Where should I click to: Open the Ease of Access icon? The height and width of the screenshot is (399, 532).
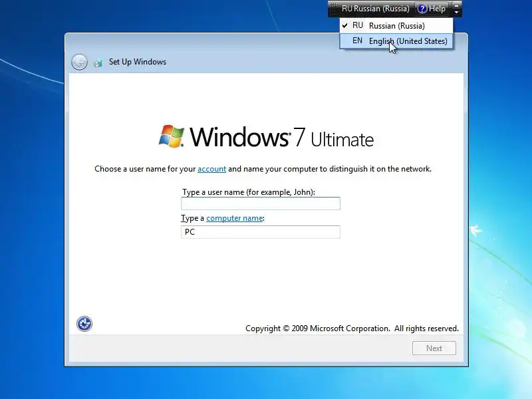(x=84, y=324)
